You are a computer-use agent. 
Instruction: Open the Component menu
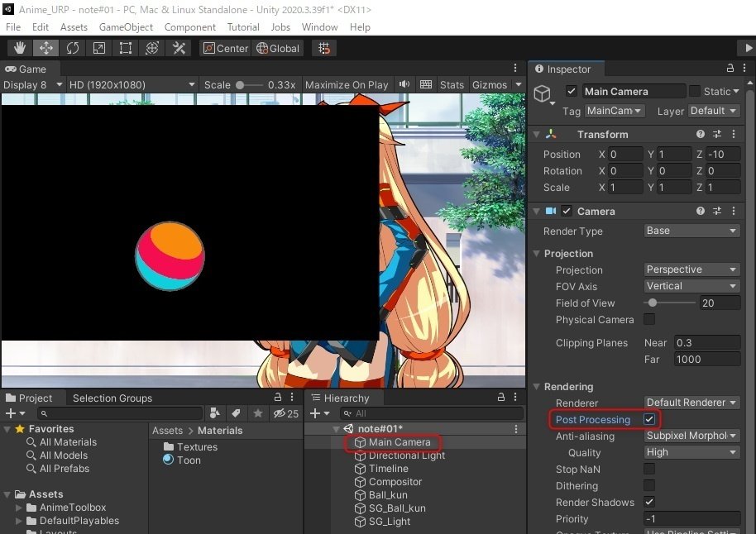tap(190, 27)
